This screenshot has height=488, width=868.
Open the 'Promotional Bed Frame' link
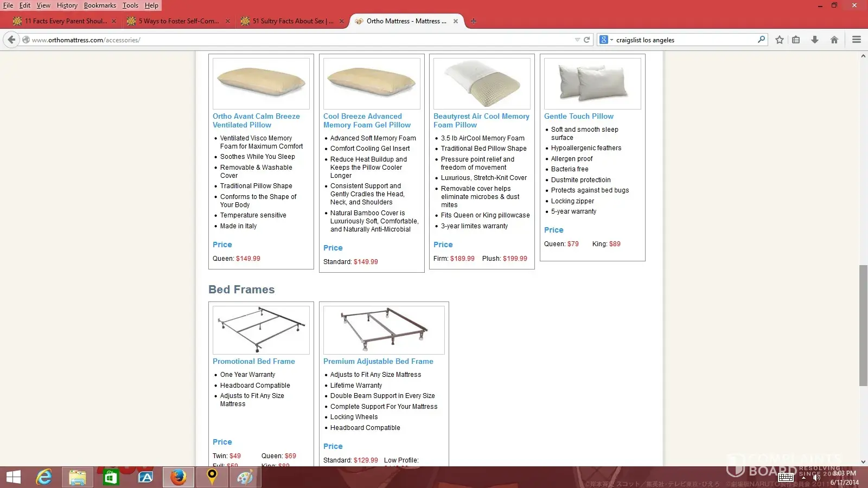(x=254, y=361)
